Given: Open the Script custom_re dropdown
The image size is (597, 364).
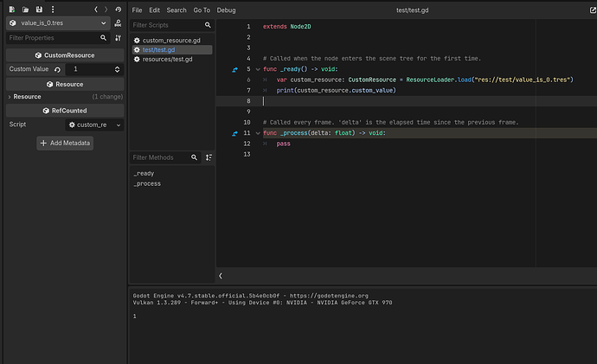Looking at the screenshot, I should pyautogui.click(x=94, y=125).
